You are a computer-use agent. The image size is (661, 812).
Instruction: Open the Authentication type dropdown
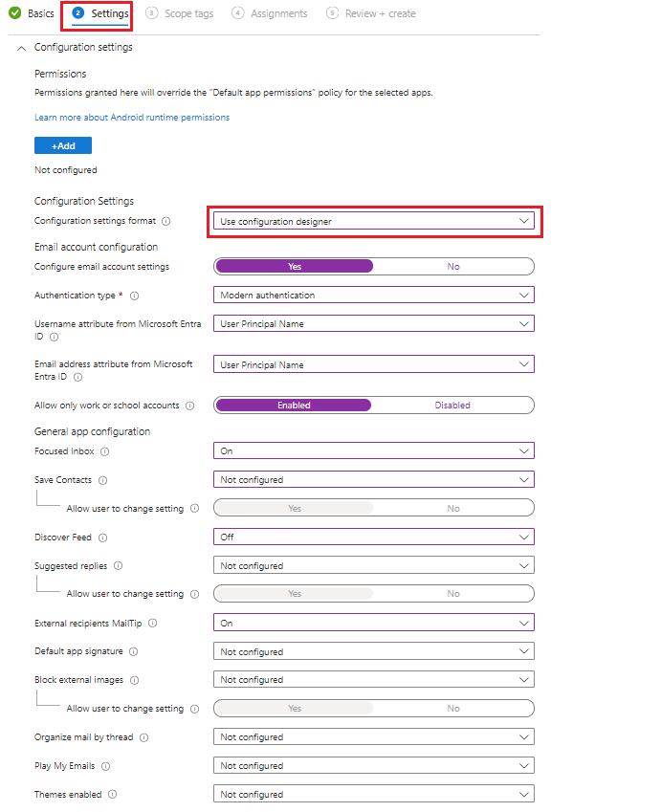click(x=375, y=296)
